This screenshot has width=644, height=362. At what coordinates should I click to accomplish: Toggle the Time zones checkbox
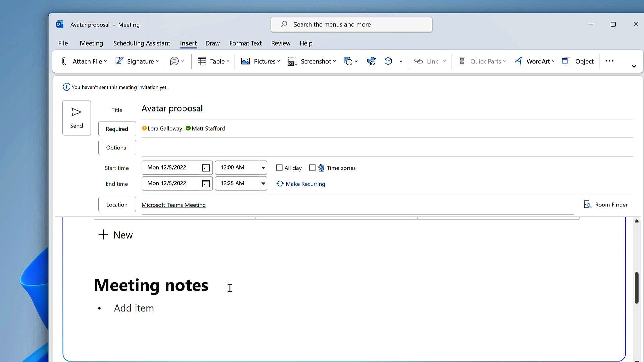coord(312,168)
